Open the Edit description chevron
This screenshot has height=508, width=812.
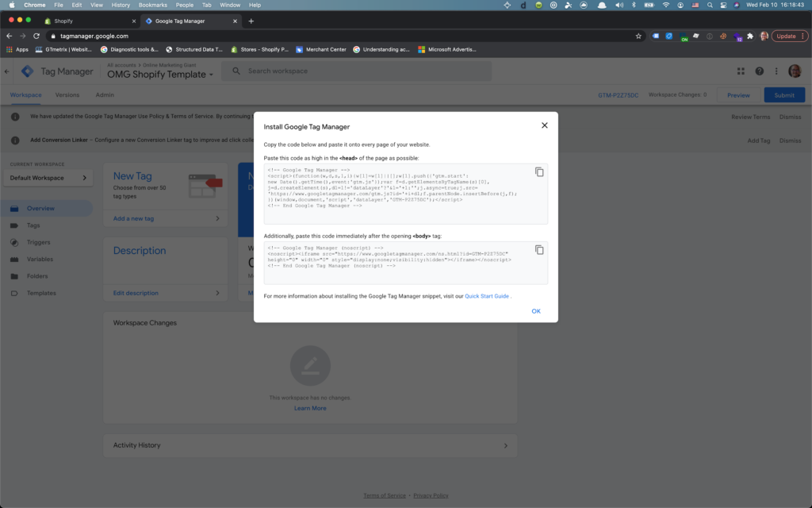point(217,293)
